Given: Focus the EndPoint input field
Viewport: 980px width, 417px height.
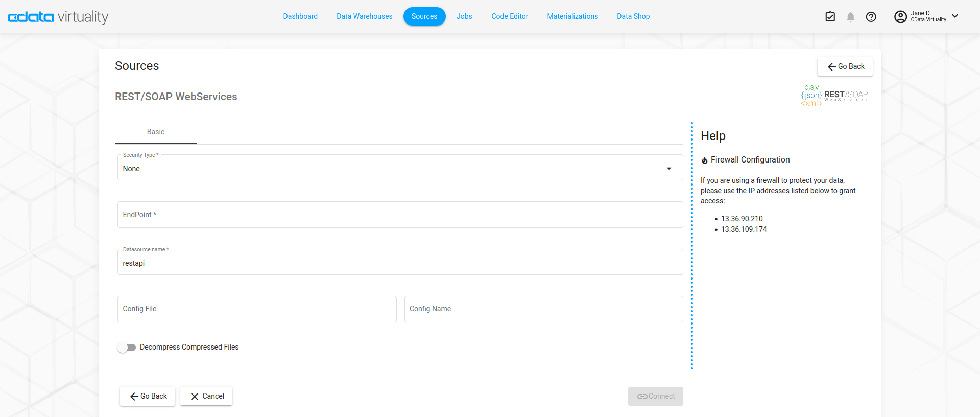Looking at the screenshot, I should (x=400, y=215).
